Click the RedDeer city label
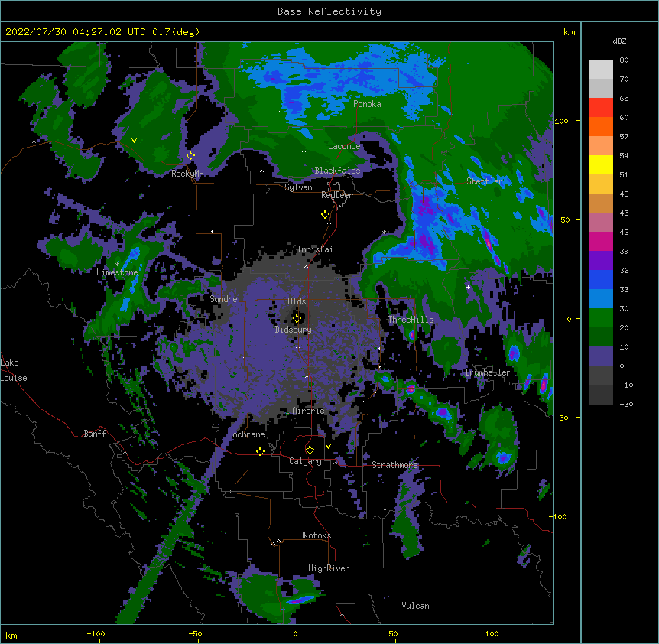Image resolution: width=659 pixels, height=644 pixels. 336,195
